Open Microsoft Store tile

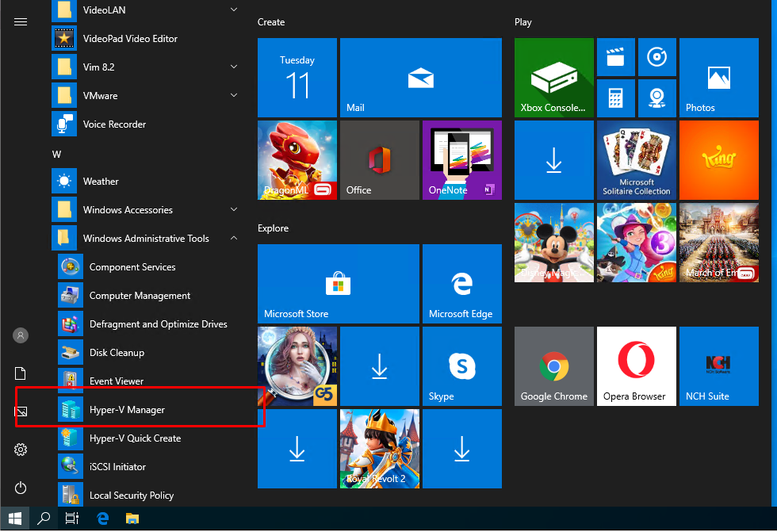339,284
